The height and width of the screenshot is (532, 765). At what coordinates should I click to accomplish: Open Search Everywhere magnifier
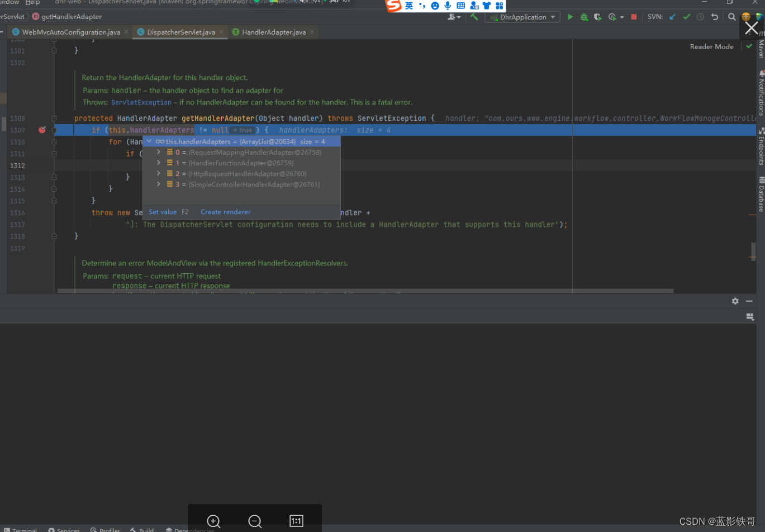point(732,17)
